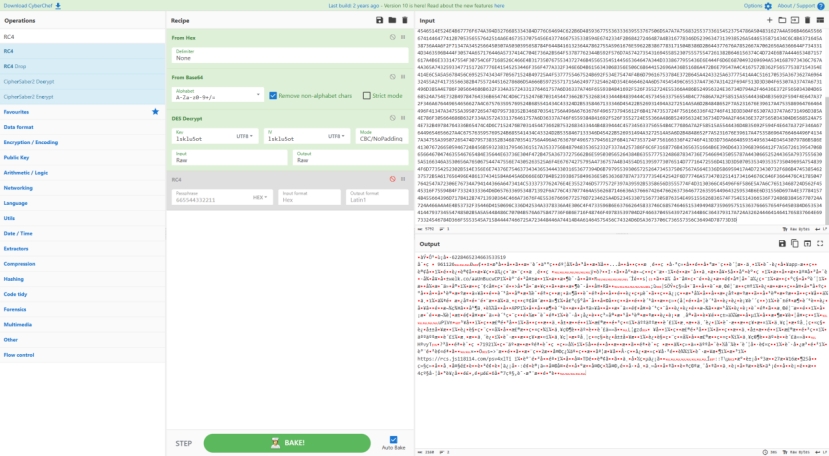This screenshot has width=829, height=456.
Task: Clear the recipe with trash icon
Action: [403, 20]
